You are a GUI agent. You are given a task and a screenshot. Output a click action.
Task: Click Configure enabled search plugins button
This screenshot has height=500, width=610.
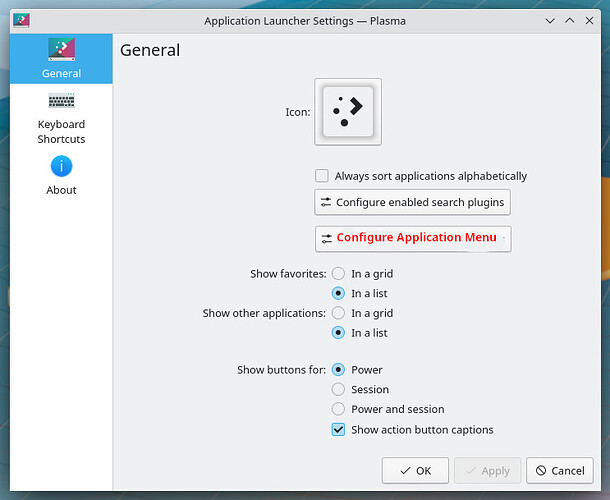412,202
